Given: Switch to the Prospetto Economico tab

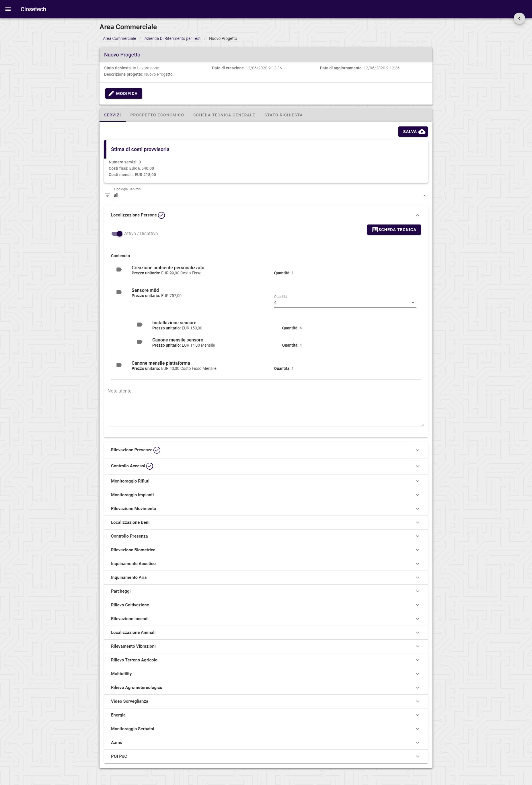Looking at the screenshot, I should click(x=157, y=115).
